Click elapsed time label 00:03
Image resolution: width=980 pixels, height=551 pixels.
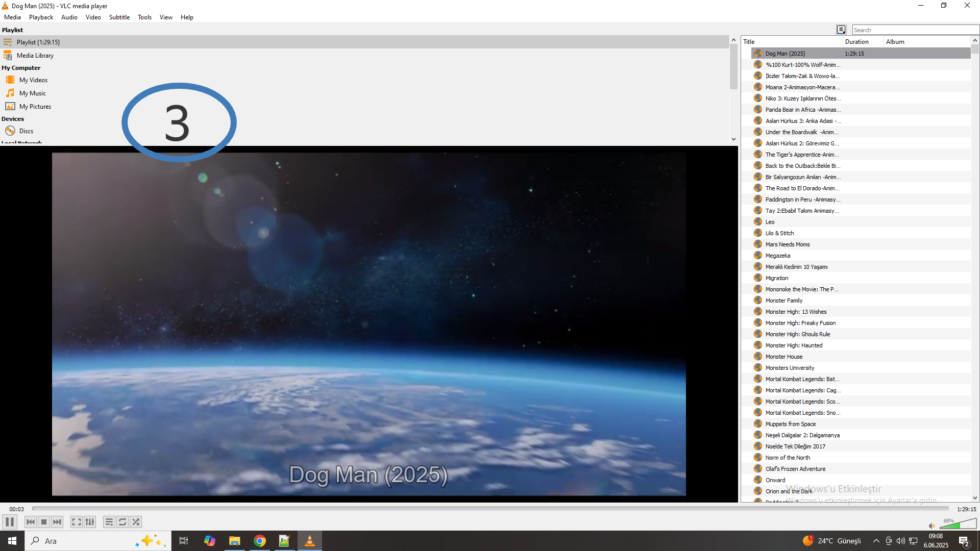(16, 509)
